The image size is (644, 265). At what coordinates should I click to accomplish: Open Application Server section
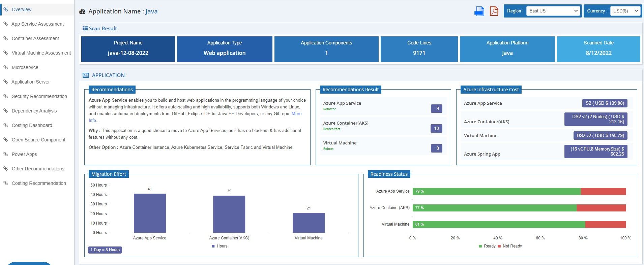pos(31,82)
